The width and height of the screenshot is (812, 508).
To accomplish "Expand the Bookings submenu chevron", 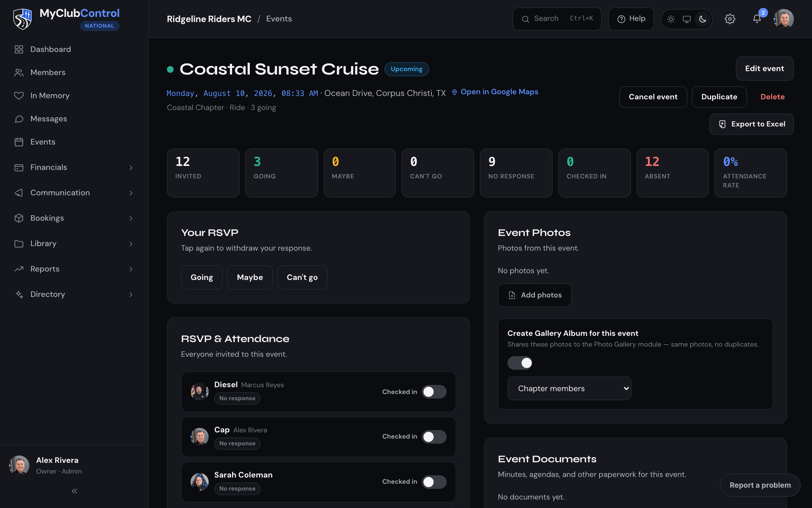I will [x=131, y=218].
